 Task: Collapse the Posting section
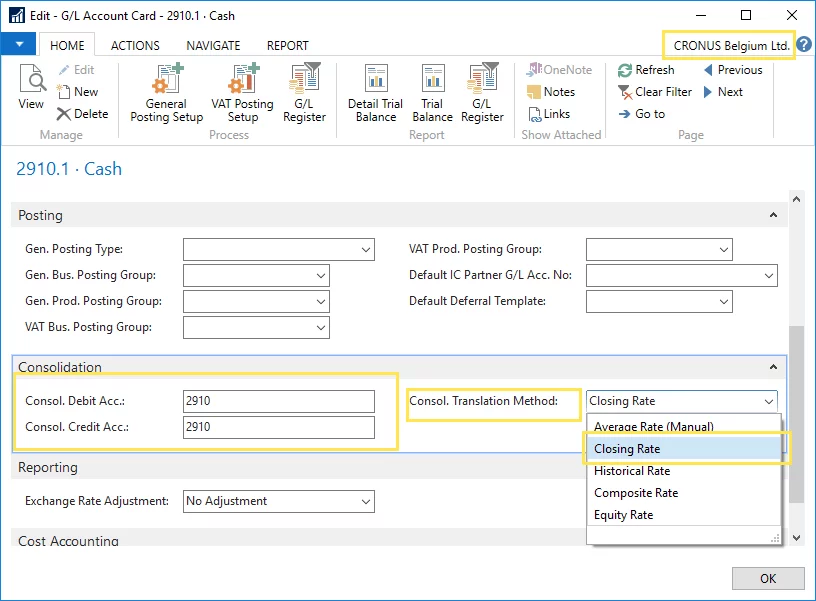click(773, 215)
